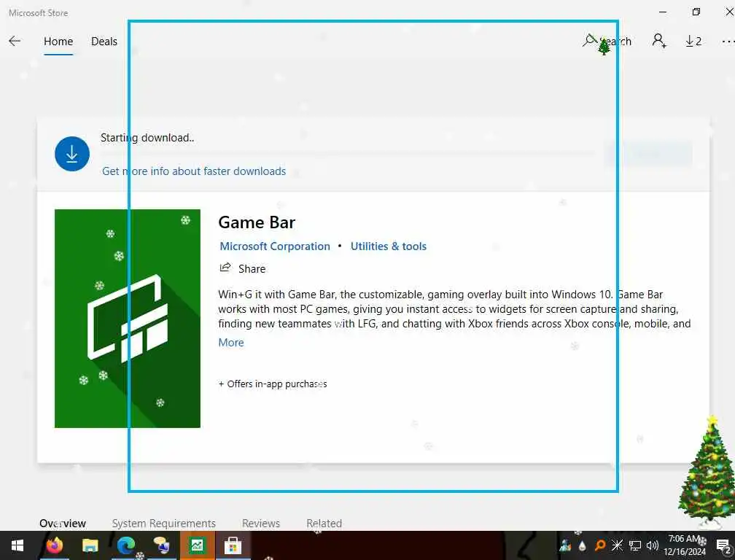
Task: Restore down the Microsoft Store window
Action: [696, 12]
